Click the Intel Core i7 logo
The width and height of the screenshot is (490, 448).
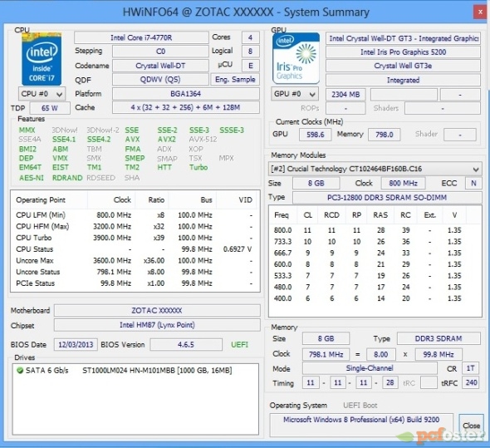[x=42, y=59]
